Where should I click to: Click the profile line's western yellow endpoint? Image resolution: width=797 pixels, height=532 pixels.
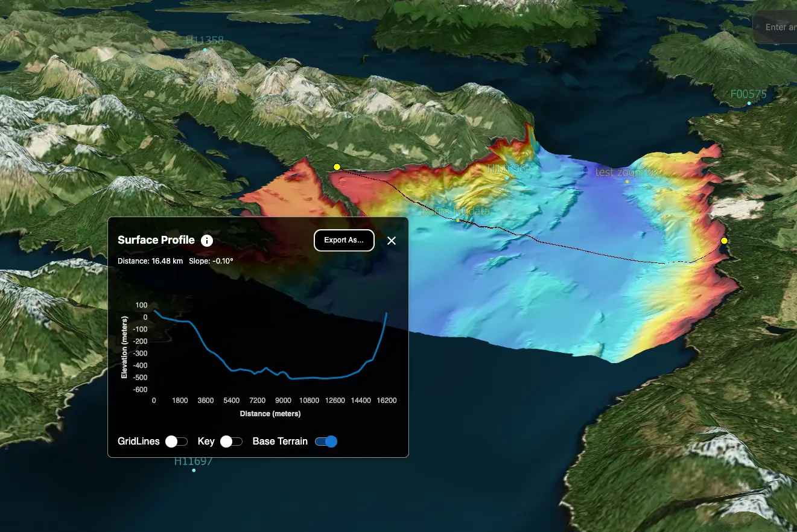337,167
